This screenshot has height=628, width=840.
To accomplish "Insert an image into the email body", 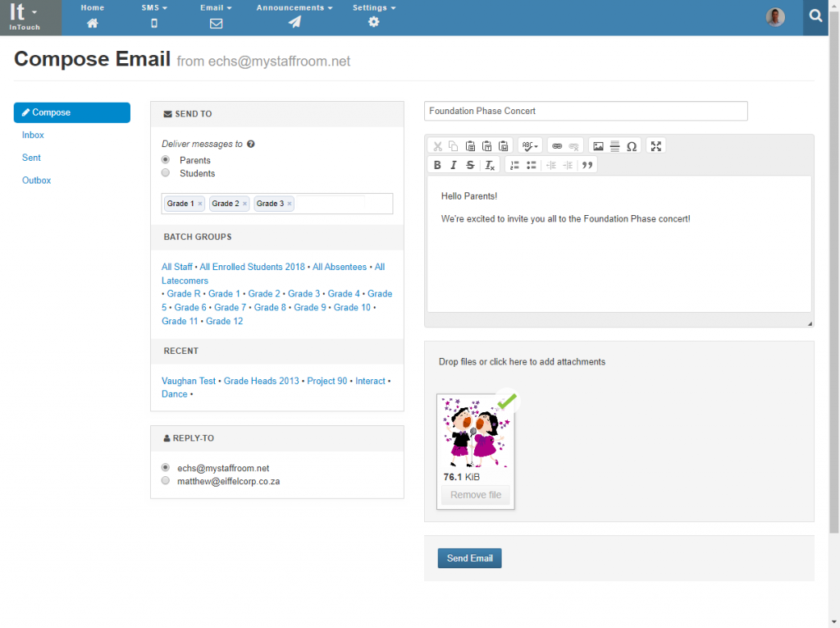I will 598,146.
